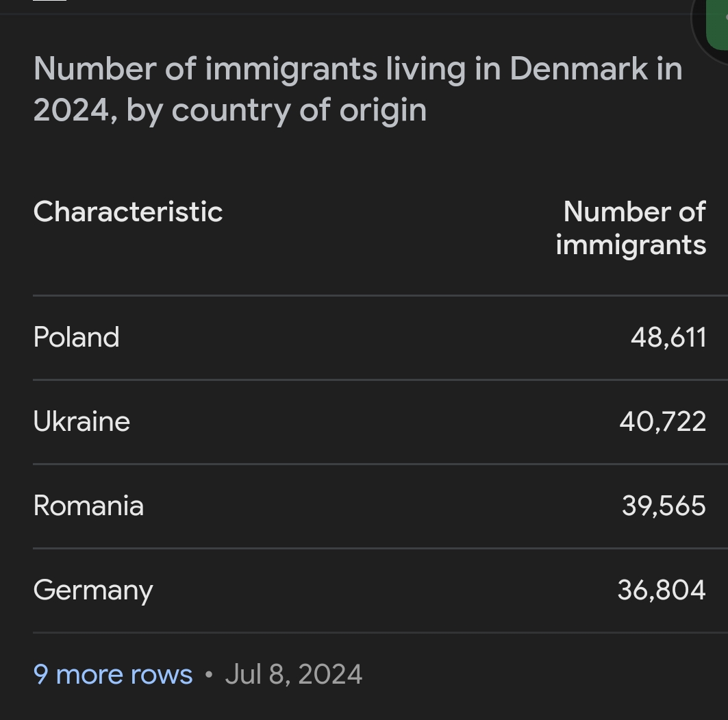Click the snippet title about immigrants in Denmark
The height and width of the screenshot is (720, 728).
pos(357,89)
